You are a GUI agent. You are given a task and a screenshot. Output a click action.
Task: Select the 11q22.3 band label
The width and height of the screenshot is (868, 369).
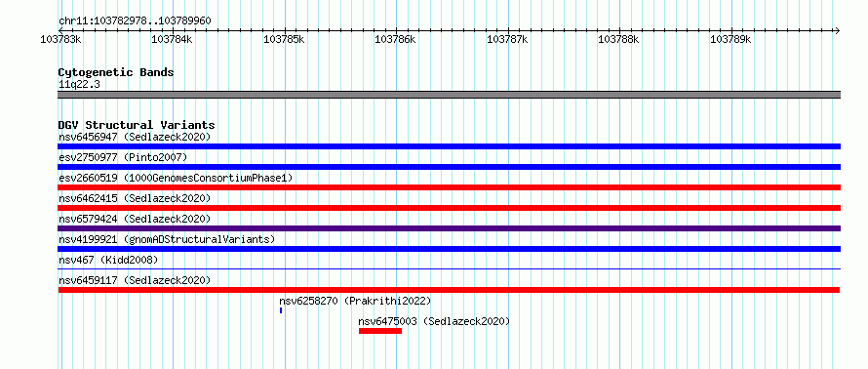click(x=79, y=85)
